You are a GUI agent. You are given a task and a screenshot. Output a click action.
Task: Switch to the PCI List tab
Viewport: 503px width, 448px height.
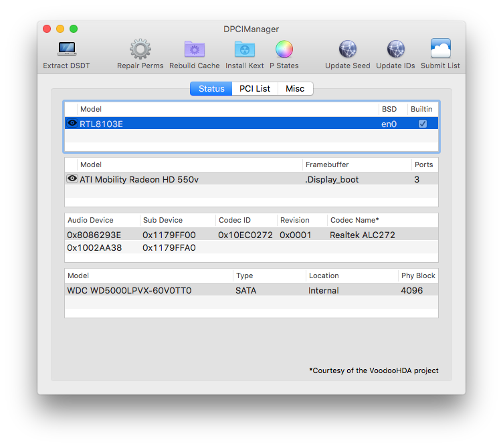pos(255,88)
